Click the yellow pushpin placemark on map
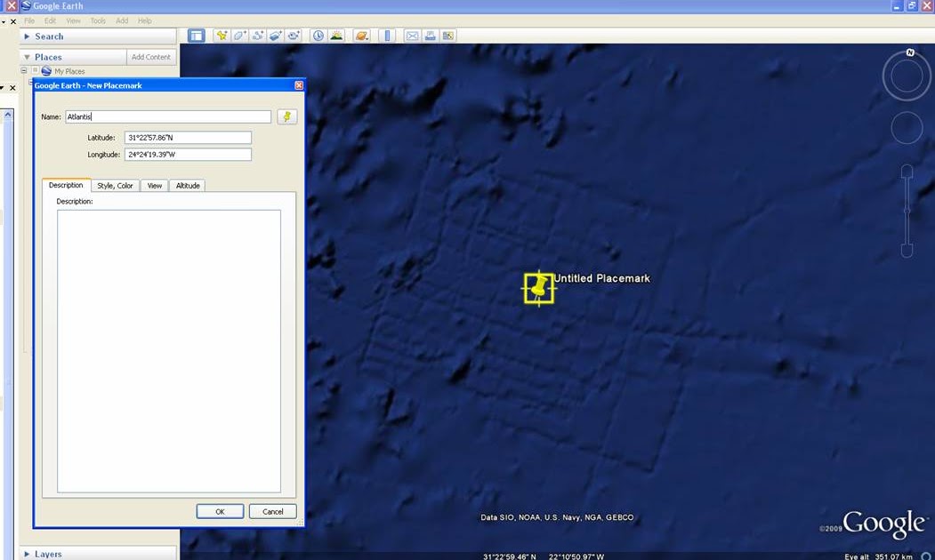The image size is (935, 560). tap(539, 288)
